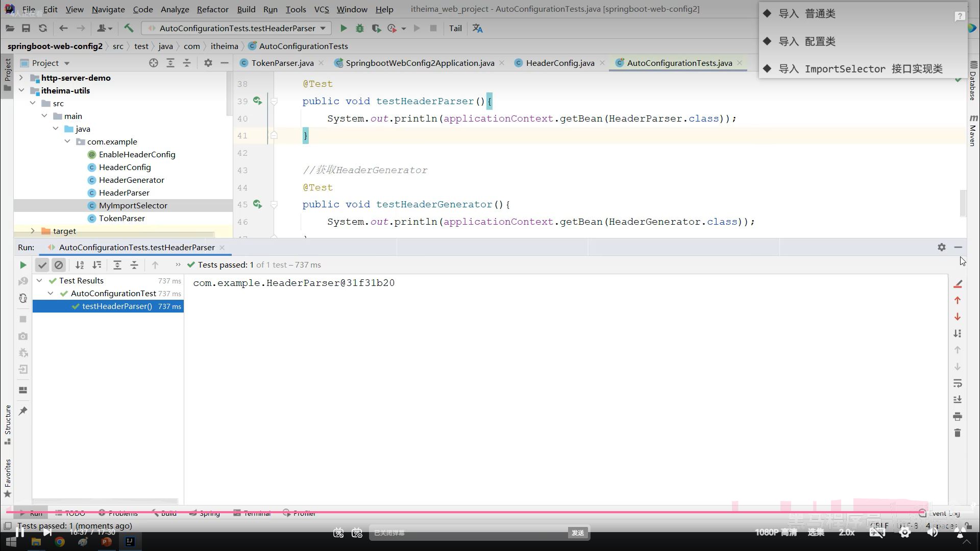Viewport: 980px width, 551px height.
Task: Collapse the com.example package
Action: click(67, 141)
